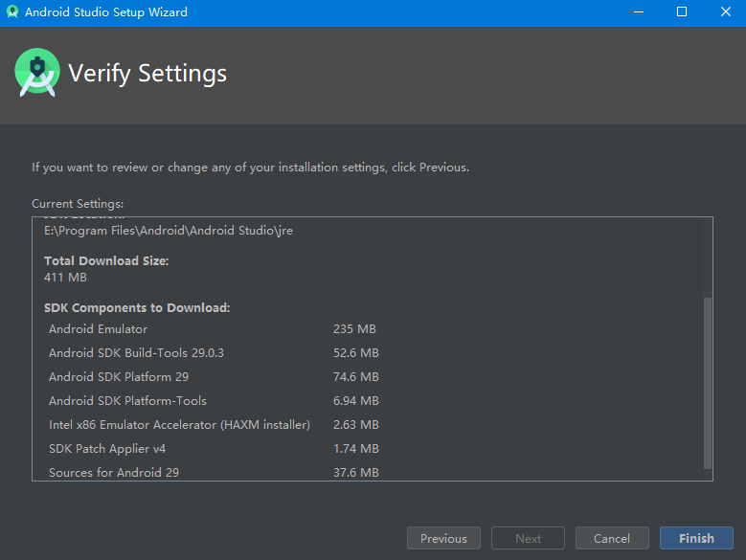The image size is (746, 560).
Task: Click the JRE path E:\Program Files\Android text
Action: click(x=169, y=231)
